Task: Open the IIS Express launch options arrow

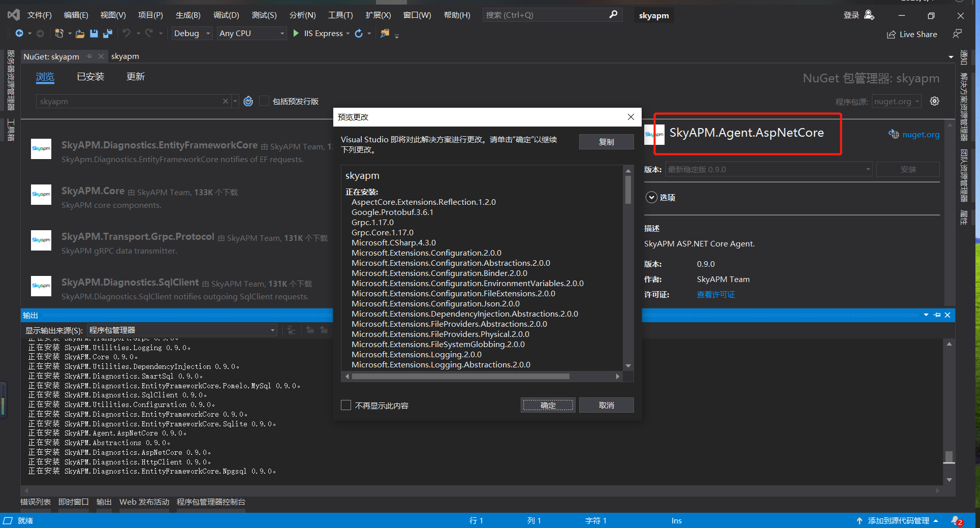Action: [348, 34]
